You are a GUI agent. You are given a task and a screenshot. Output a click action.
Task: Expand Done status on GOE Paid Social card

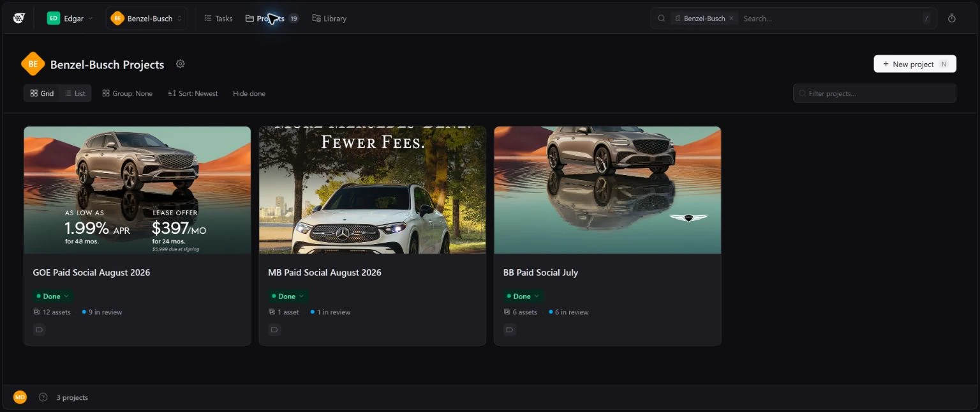coord(52,296)
